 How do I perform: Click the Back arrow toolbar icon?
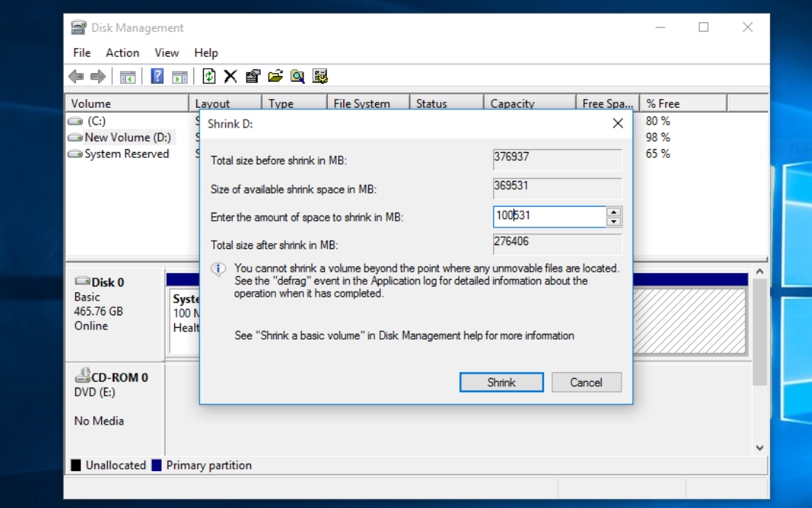pyautogui.click(x=76, y=77)
